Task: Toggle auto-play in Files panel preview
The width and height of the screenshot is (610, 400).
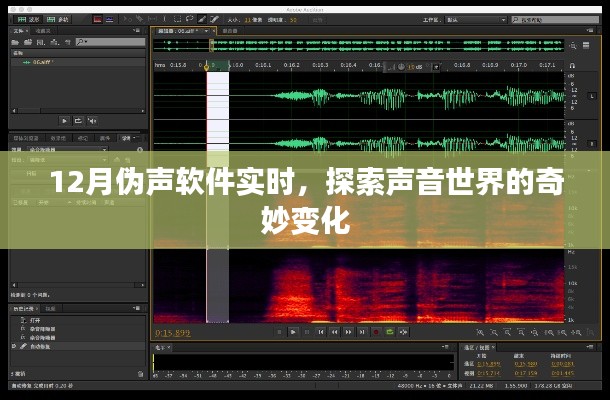Action: (x=92, y=121)
